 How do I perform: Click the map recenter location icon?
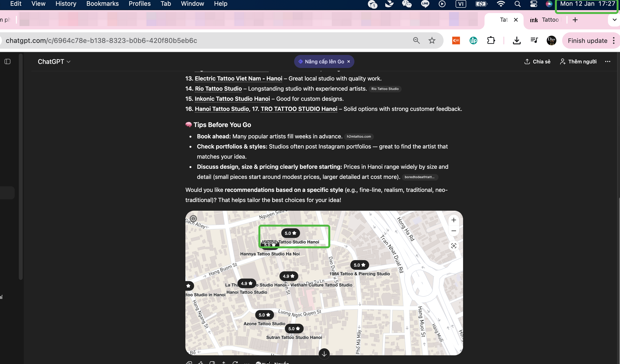pyautogui.click(x=454, y=246)
